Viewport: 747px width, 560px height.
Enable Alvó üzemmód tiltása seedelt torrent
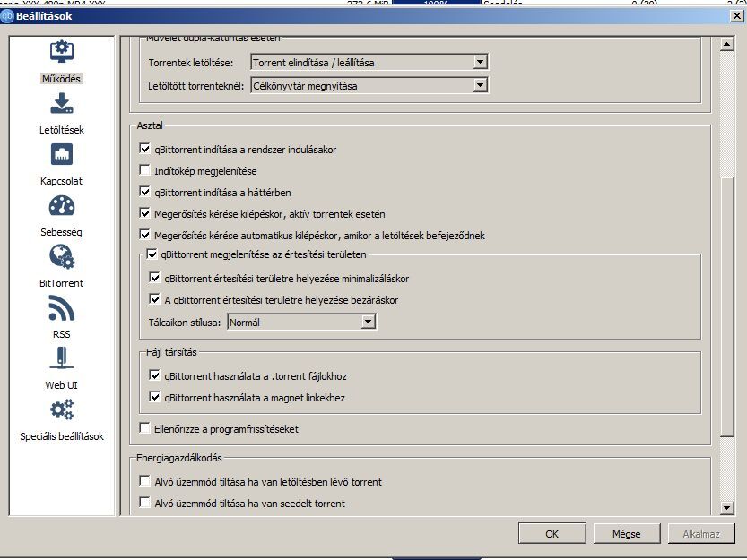coord(144,503)
